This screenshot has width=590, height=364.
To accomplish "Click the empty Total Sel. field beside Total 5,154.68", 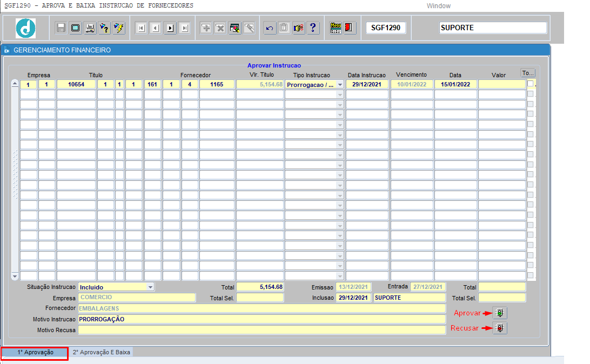I will point(260,298).
